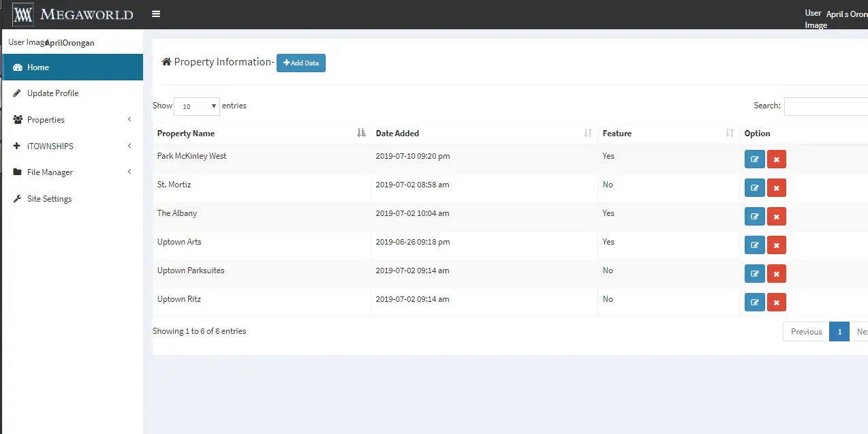
Task: Expand the iTOWNSHIPS submenu
Action: tap(72, 146)
